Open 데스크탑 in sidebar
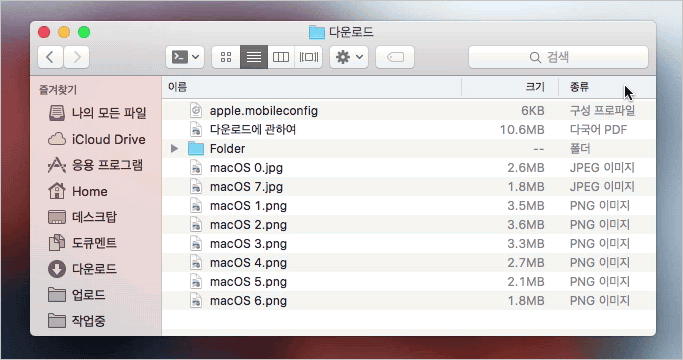This screenshot has width=683, height=360. point(82,217)
